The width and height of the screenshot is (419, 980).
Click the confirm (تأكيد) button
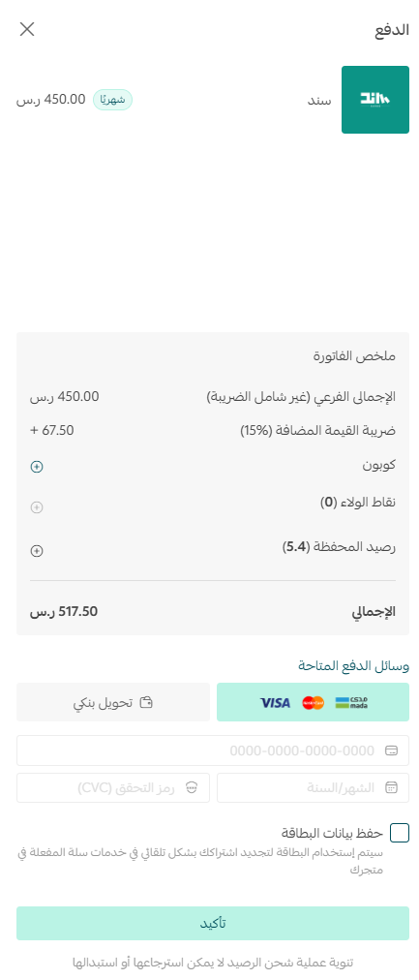pos(213,924)
